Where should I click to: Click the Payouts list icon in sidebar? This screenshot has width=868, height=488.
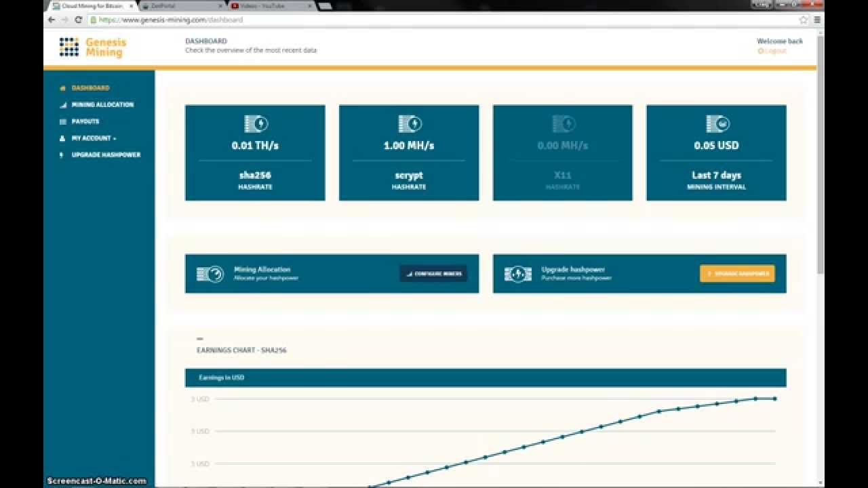[x=63, y=121]
